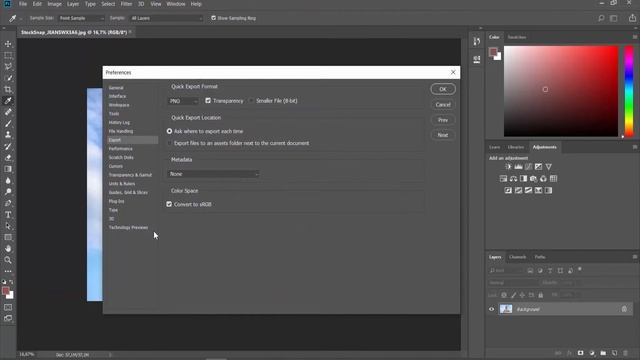The height and width of the screenshot is (360, 640).
Task: Select the Dodge tool
Action: click(8, 191)
